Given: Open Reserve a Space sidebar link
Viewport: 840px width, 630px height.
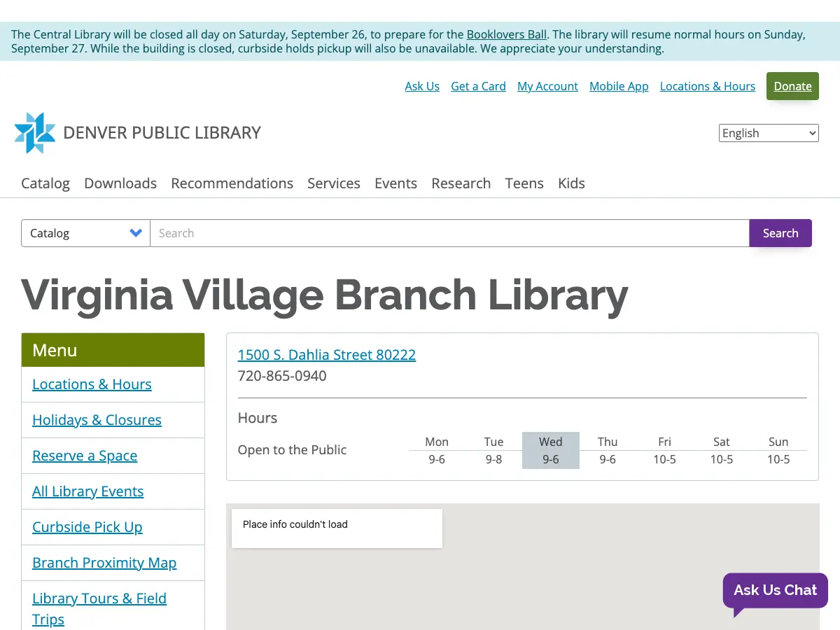Looking at the screenshot, I should 85,456.
